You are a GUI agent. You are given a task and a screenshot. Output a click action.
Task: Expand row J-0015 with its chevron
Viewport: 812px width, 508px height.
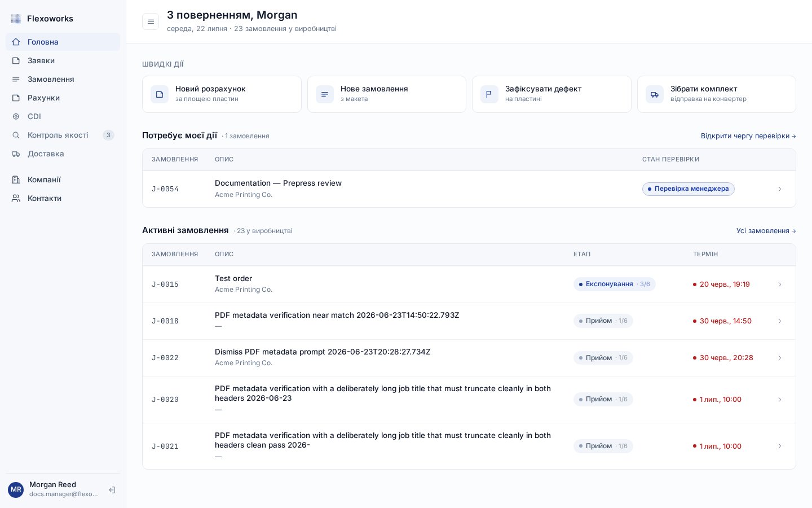(x=780, y=284)
